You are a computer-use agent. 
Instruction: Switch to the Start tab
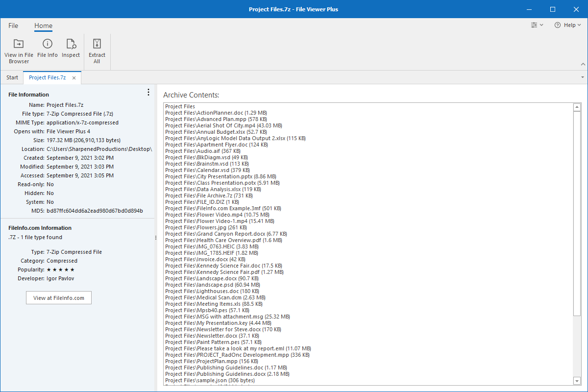pyautogui.click(x=12, y=77)
